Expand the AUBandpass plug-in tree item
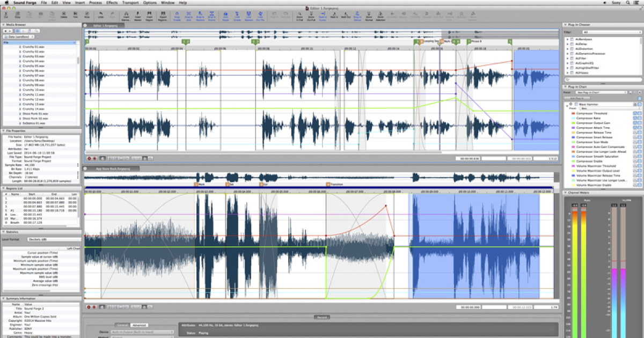This screenshot has height=338, width=644. coord(567,39)
